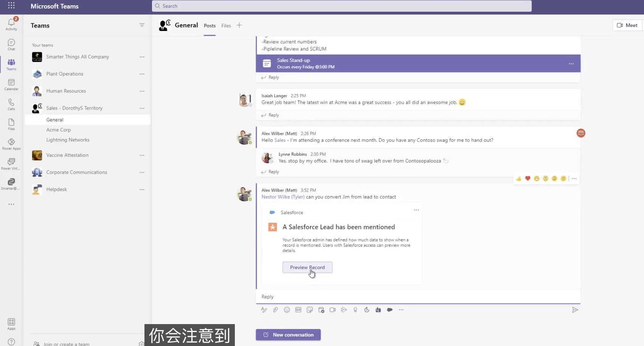
Task: Open the Helpdesk team
Action: click(56, 189)
